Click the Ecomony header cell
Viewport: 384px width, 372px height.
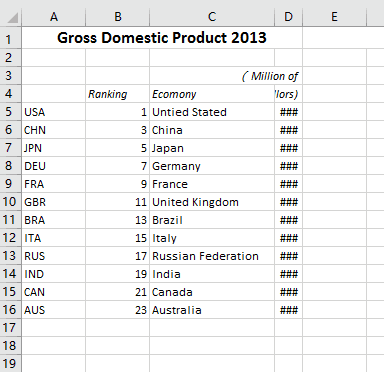pyautogui.click(x=212, y=94)
